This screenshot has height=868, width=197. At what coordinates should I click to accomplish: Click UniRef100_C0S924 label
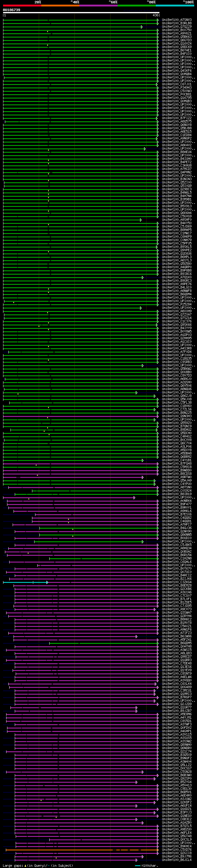[x=177, y=491]
